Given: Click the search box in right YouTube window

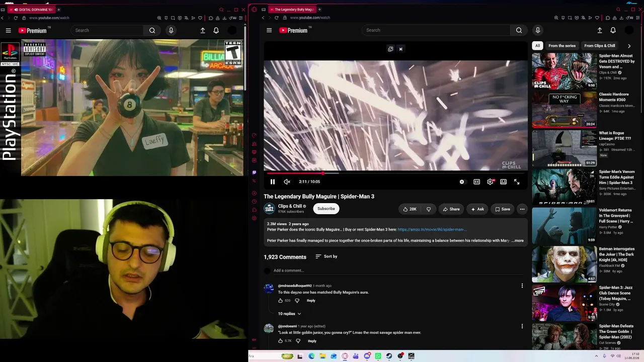Looking at the screenshot, I should (x=437, y=30).
